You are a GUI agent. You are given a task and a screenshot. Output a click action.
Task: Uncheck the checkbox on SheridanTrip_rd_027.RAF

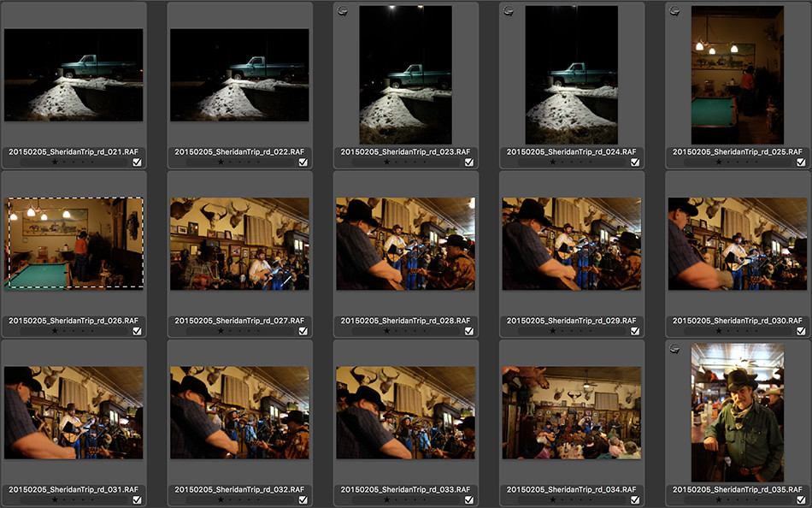303,331
